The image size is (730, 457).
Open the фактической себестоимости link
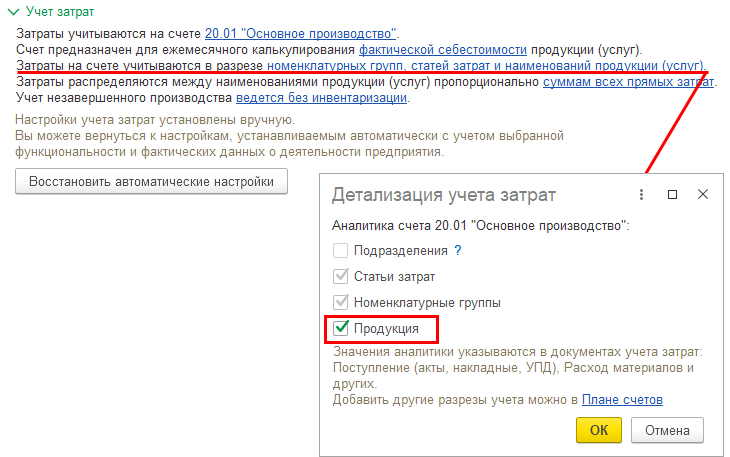tap(443, 50)
